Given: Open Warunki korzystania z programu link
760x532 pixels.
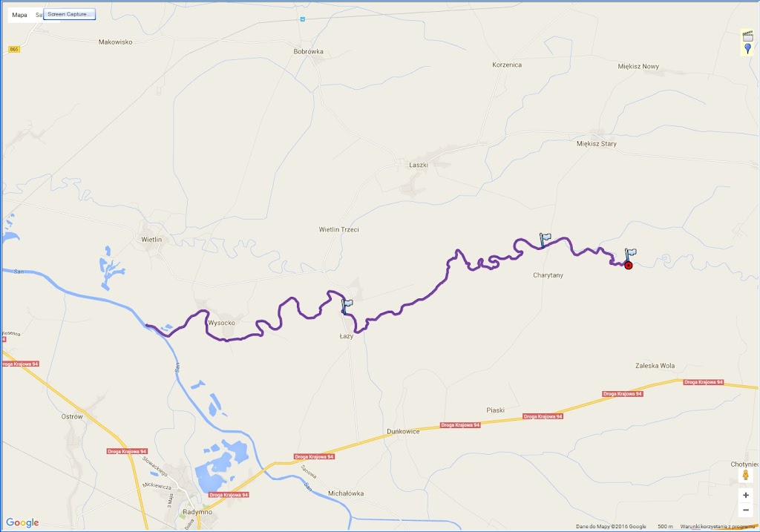Looking at the screenshot, I should tap(718, 527).
